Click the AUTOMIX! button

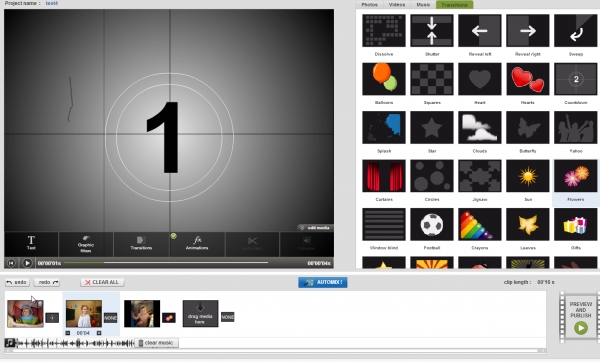(323, 282)
